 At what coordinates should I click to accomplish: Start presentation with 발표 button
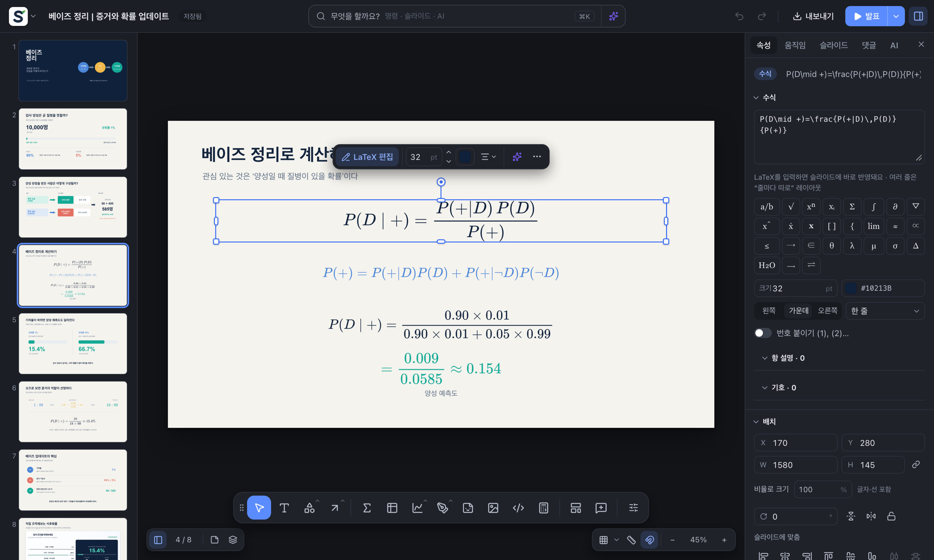(x=867, y=16)
